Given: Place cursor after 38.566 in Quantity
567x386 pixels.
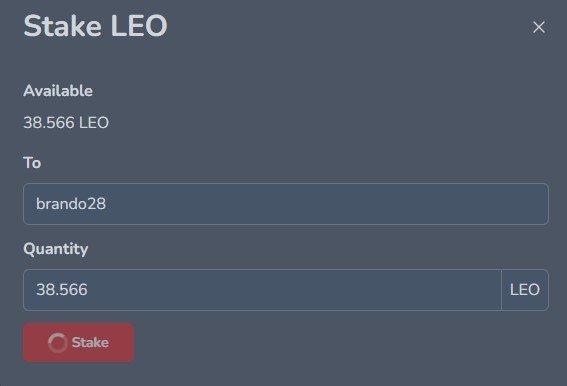Looking at the screenshot, I should click(x=89, y=290).
